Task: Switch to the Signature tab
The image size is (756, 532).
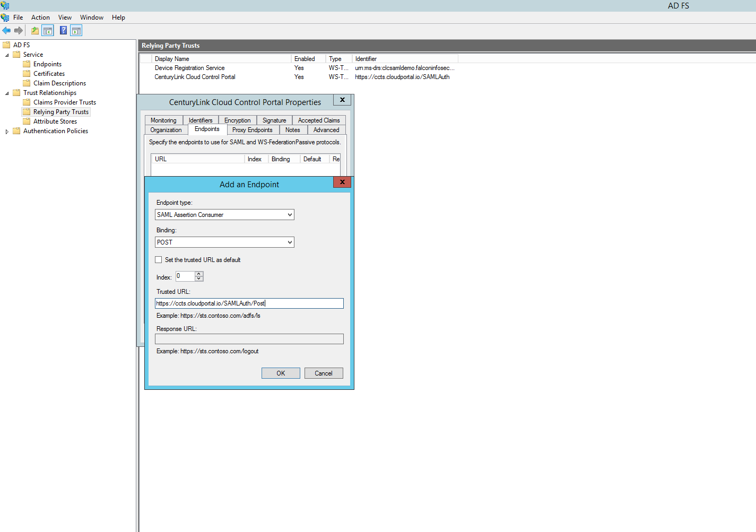Action: click(x=274, y=120)
